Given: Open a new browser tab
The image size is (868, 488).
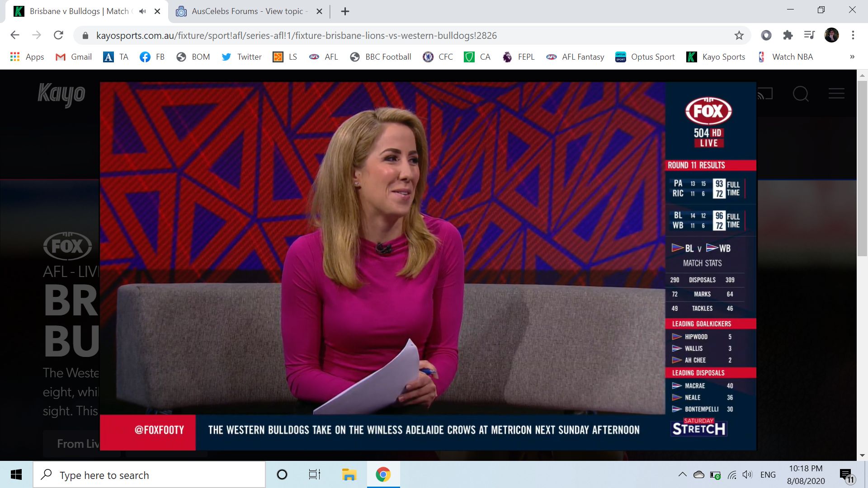Looking at the screenshot, I should 345,11.
